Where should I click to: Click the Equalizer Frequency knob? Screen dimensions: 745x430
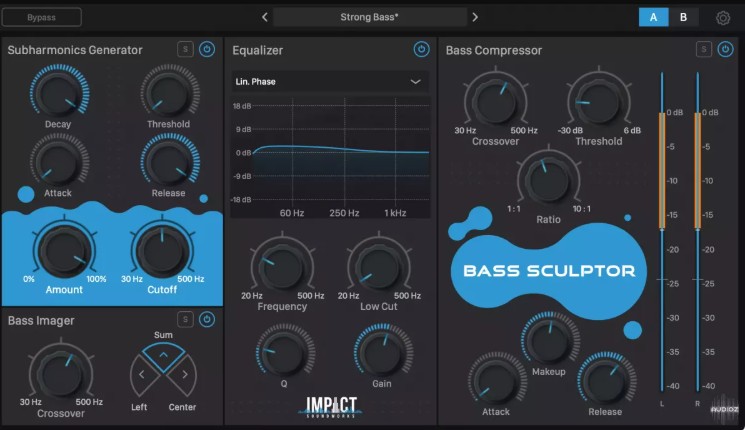tap(282, 267)
